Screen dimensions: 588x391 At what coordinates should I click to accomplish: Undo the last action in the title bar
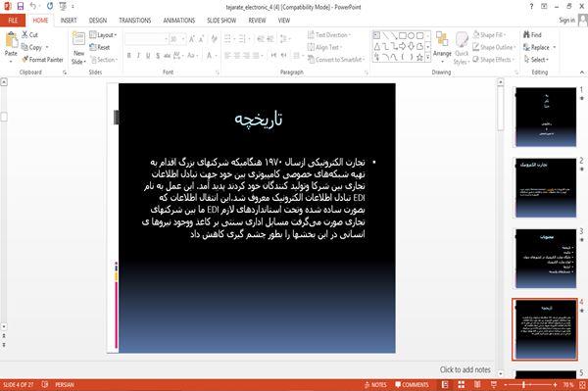click(x=33, y=6)
